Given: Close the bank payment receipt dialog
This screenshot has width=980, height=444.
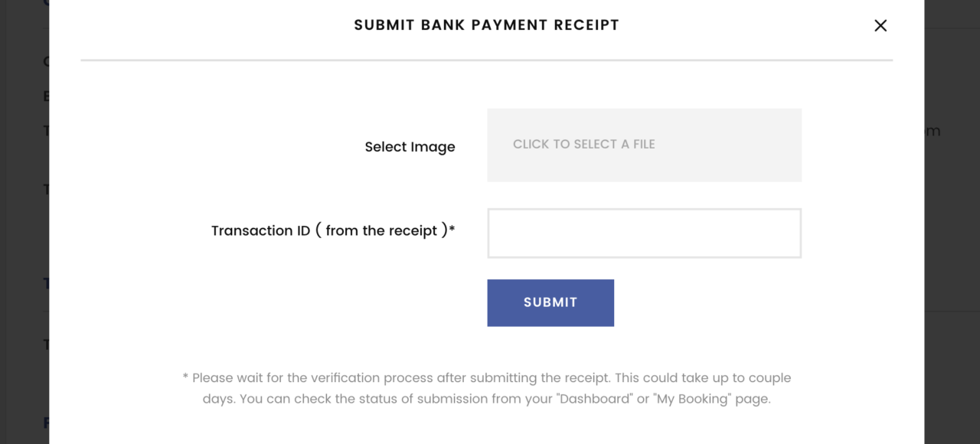Looking at the screenshot, I should pos(880,25).
